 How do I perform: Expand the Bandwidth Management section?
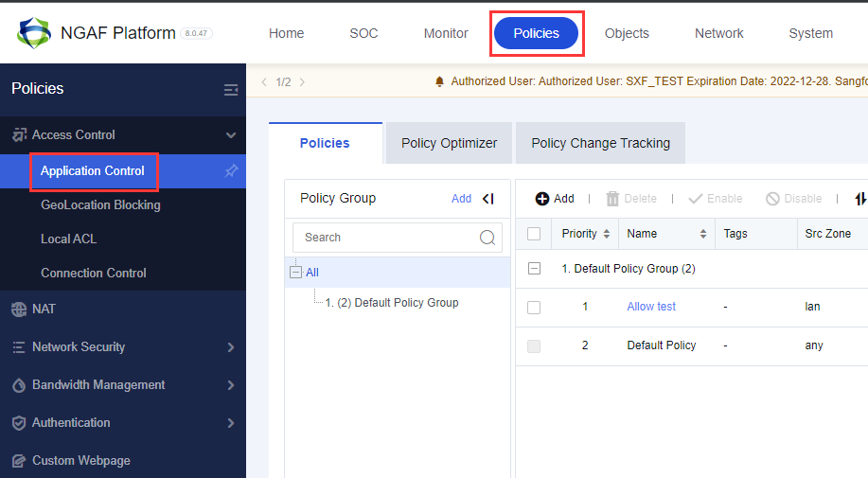click(230, 385)
